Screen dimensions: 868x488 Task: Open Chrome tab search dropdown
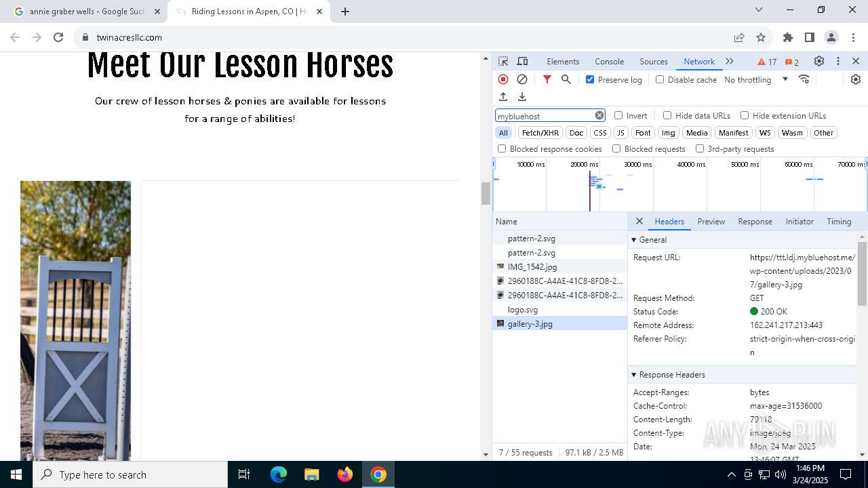point(759,9)
